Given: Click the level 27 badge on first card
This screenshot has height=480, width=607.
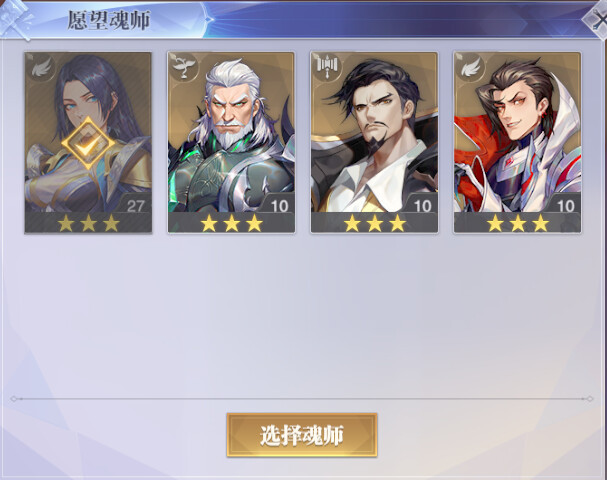Looking at the screenshot, I should tap(135, 205).
